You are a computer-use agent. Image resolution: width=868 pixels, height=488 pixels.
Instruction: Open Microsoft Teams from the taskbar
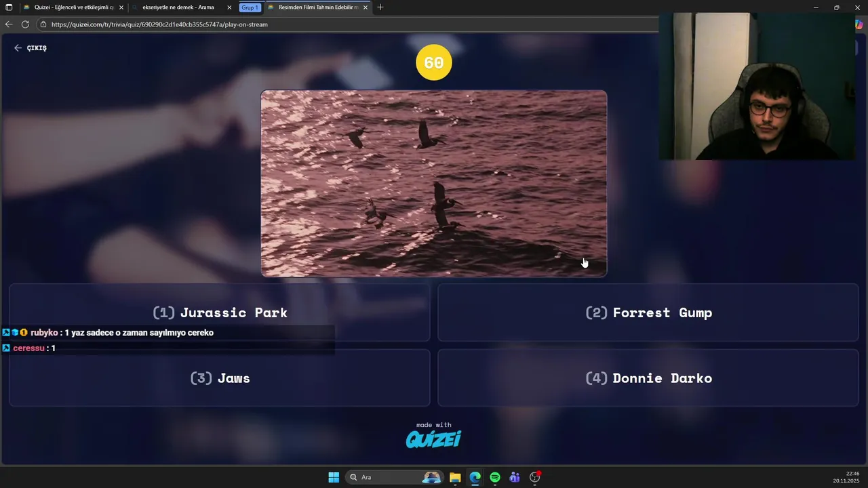(515, 477)
